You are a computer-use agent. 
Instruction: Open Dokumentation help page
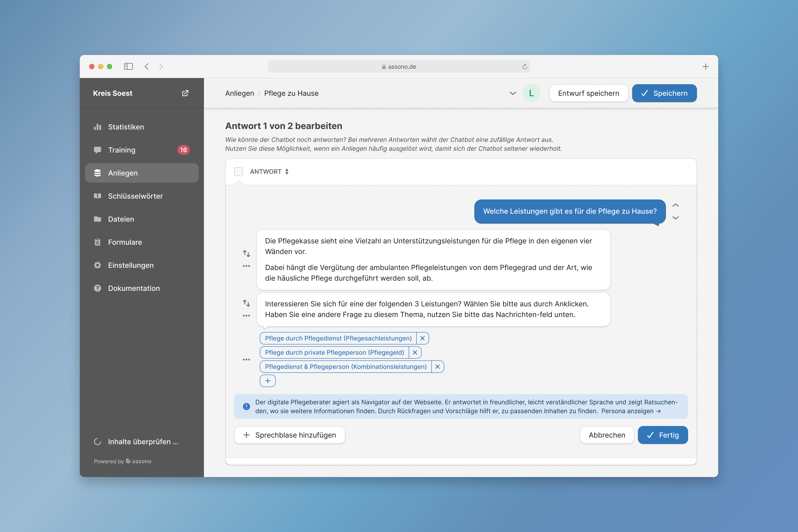click(141, 288)
